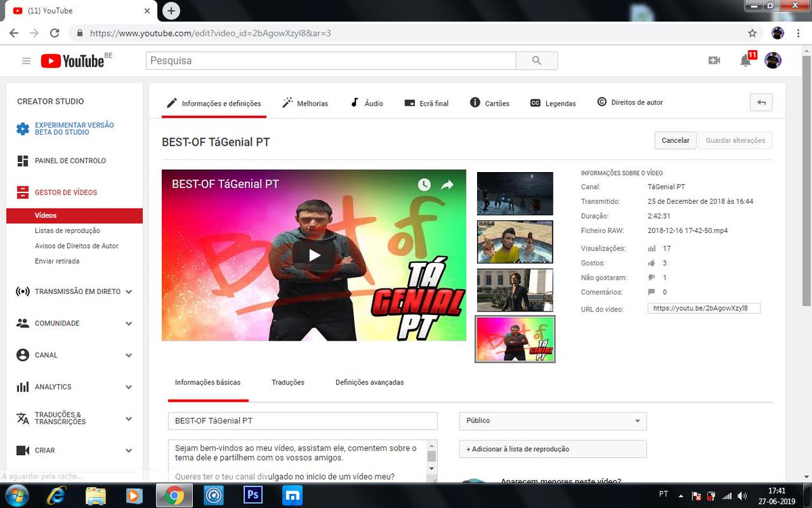Image resolution: width=812 pixels, height=508 pixels.
Task: Click the Cancelar button
Action: tap(675, 140)
